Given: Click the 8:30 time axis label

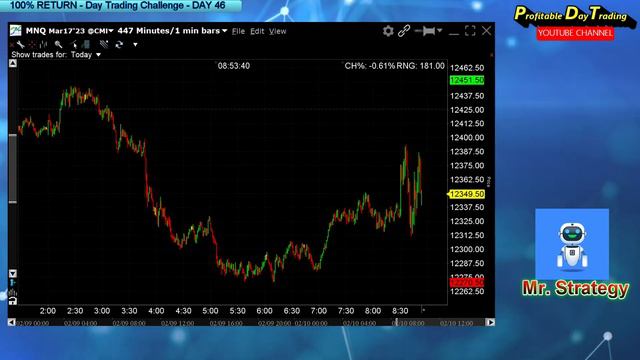Looking at the screenshot, I should pyautogui.click(x=400, y=311).
